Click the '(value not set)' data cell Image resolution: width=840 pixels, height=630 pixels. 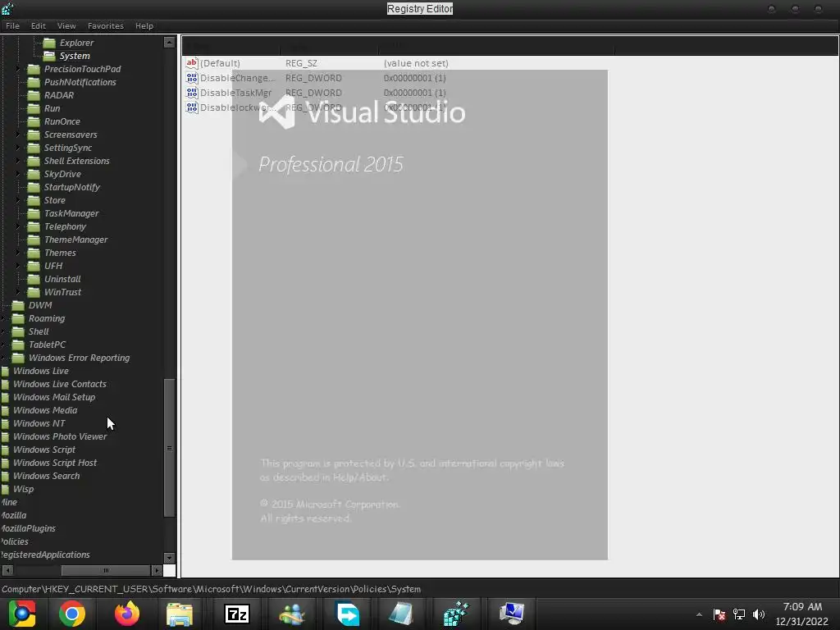tap(416, 62)
